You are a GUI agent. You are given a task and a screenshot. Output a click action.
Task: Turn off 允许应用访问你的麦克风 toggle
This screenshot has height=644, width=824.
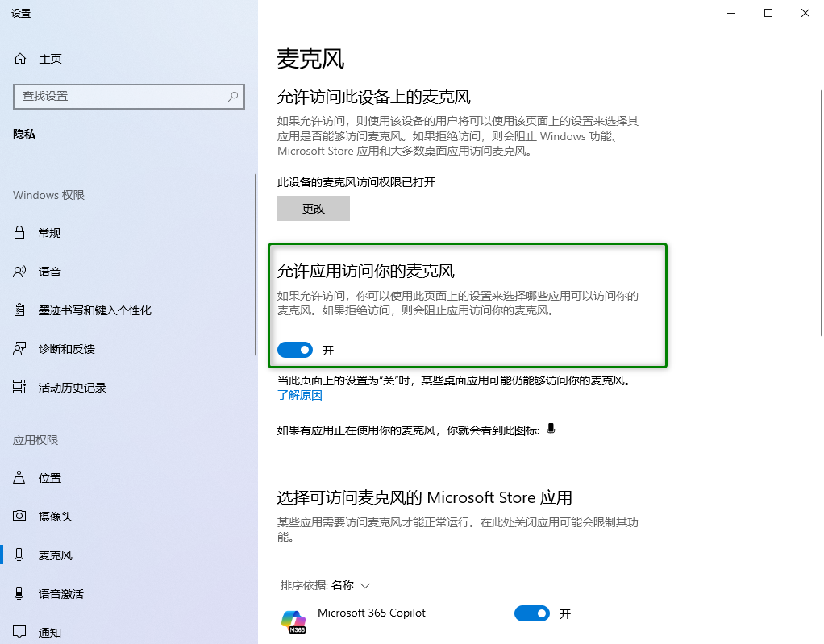click(x=295, y=350)
